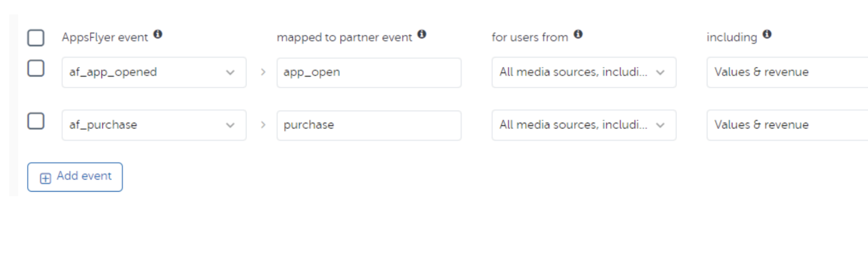868x268 pixels.
Task: Click arrow between af_app_opened and app_open
Action: tap(263, 72)
